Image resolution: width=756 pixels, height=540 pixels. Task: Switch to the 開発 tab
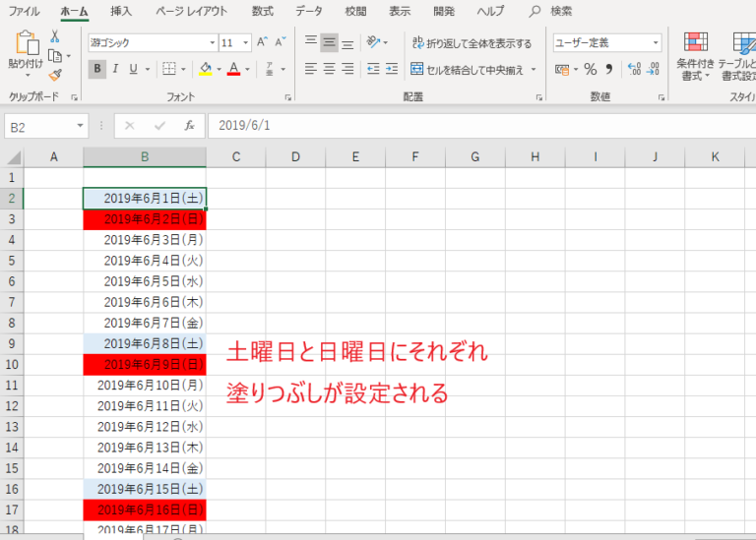[444, 11]
